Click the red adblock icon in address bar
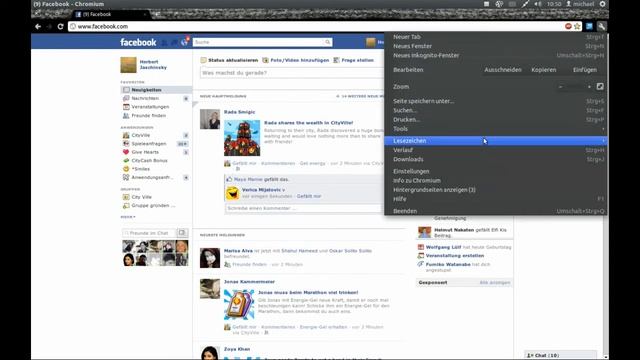 coord(568,27)
